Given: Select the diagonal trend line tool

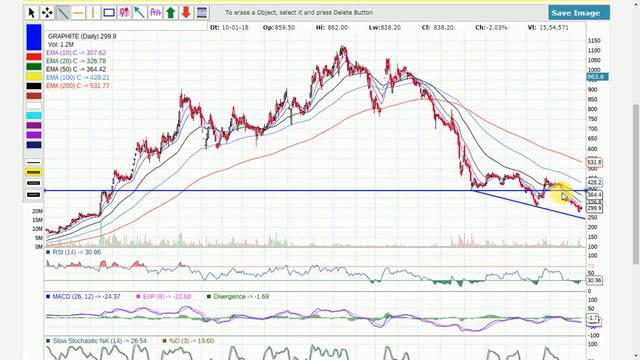Looking at the screenshot, I should [x=62, y=13].
